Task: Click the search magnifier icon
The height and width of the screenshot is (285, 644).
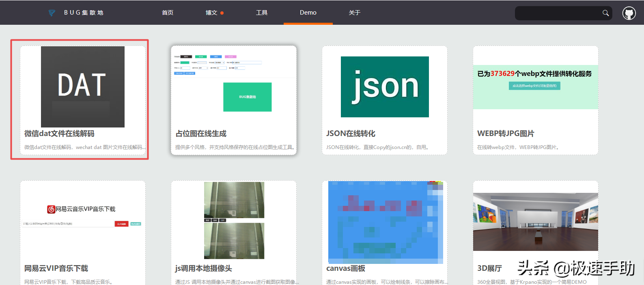Action: point(605,13)
